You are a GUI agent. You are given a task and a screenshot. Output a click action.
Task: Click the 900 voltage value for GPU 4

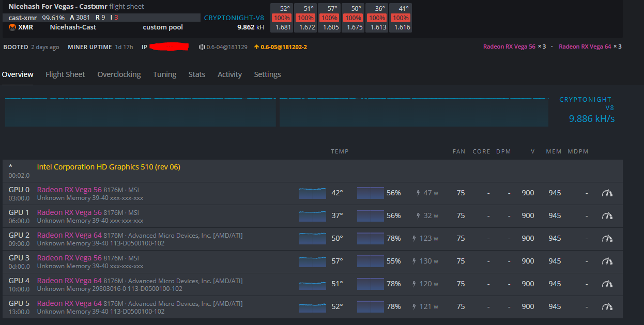(528, 284)
